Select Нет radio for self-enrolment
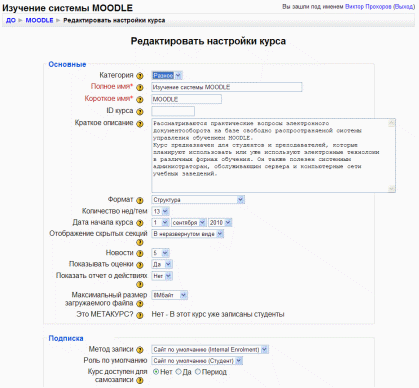419x388 pixels. (x=156, y=372)
